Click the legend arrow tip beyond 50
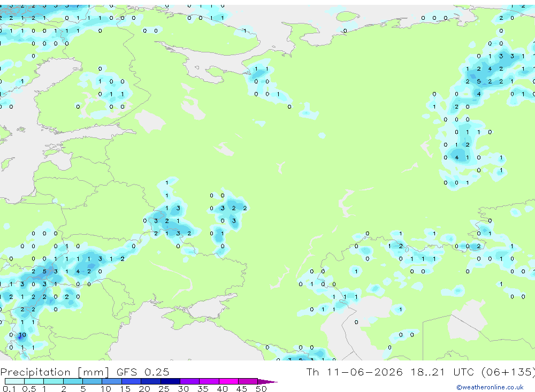The height and width of the screenshot is (392, 535). (267, 381)
